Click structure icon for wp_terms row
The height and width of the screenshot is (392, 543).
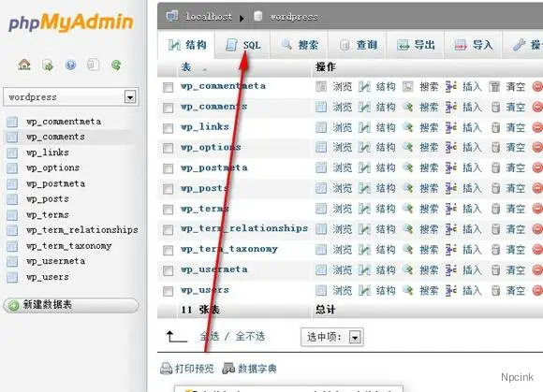364,209
